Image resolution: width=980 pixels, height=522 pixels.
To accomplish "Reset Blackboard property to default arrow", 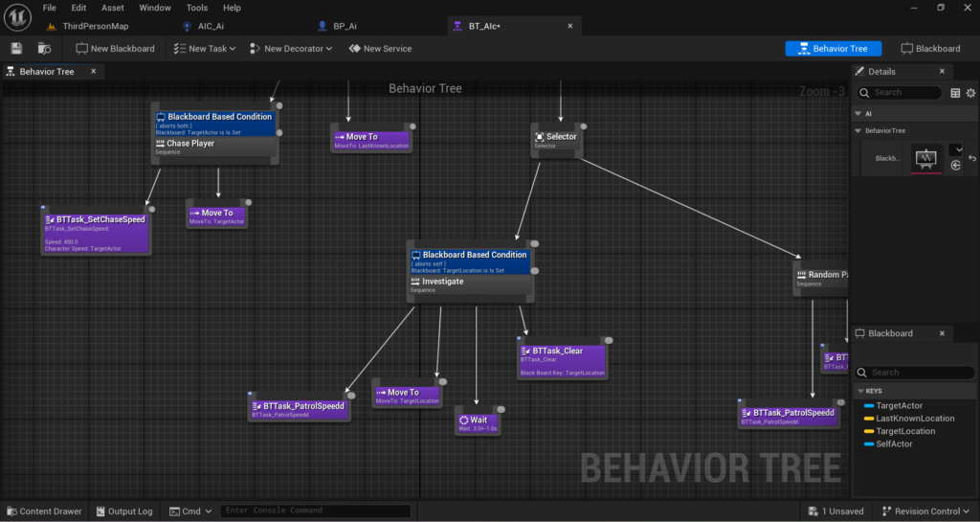I will 972,158.
